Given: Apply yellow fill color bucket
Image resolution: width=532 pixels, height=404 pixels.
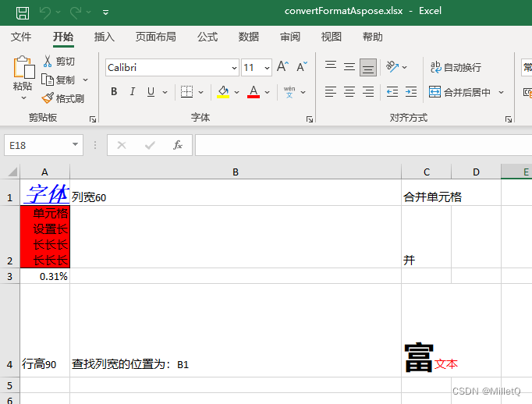Looking at the screenshot, I should tap(223, 91).
